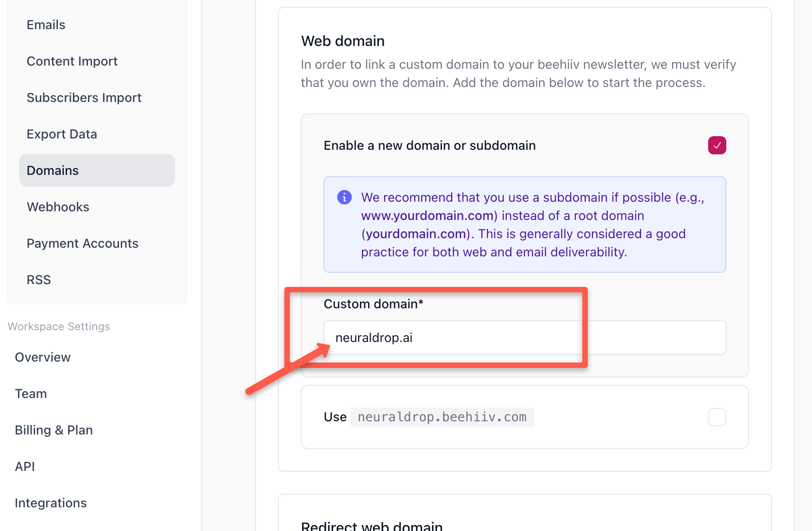Open workspace Overview settings
Screen dimensions: 812x531
click(42, 357)
